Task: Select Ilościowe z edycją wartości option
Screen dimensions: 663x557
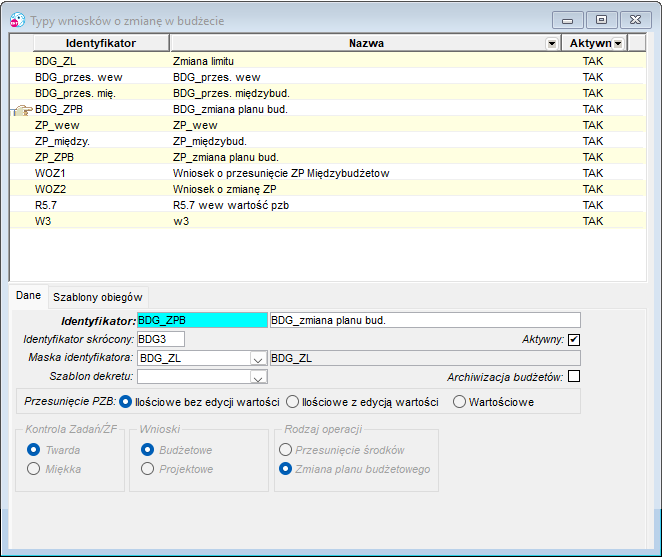Action: pos(293,402)
